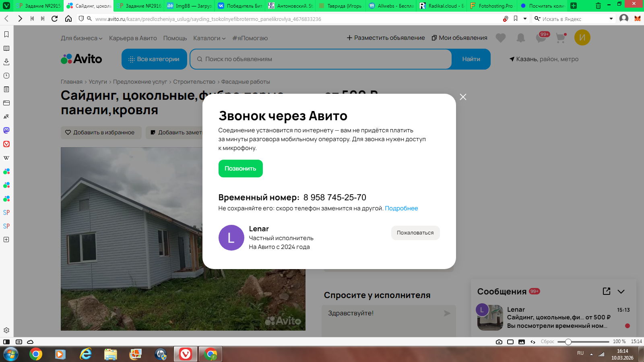The width and height of the screenshot is (644, 362).
Task: Go back to previous page
Action: click(x=6, y=19)
